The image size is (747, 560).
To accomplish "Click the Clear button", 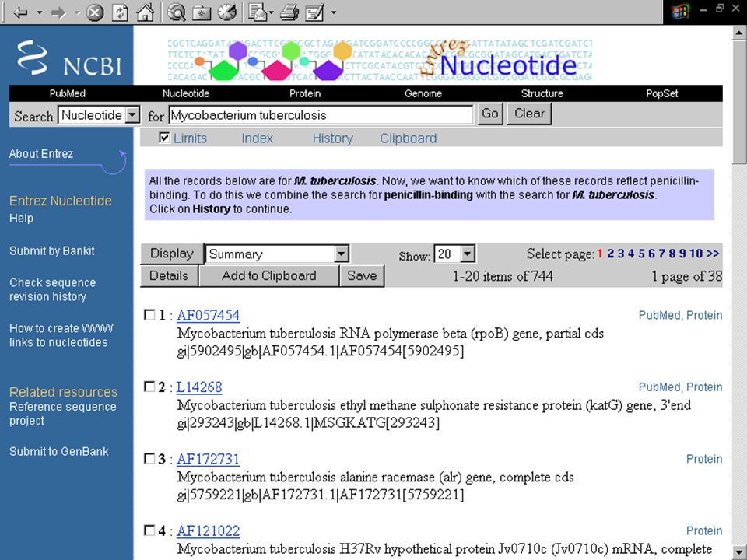I will point(529,114).
